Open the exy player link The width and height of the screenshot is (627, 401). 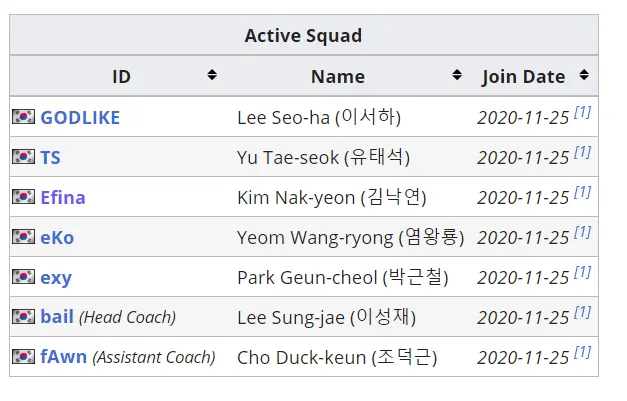point(56,277)
